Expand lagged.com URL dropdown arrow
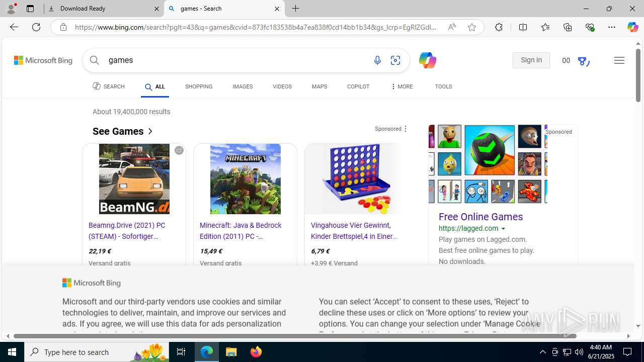This screenshot has width=644, height=362. 503,229
